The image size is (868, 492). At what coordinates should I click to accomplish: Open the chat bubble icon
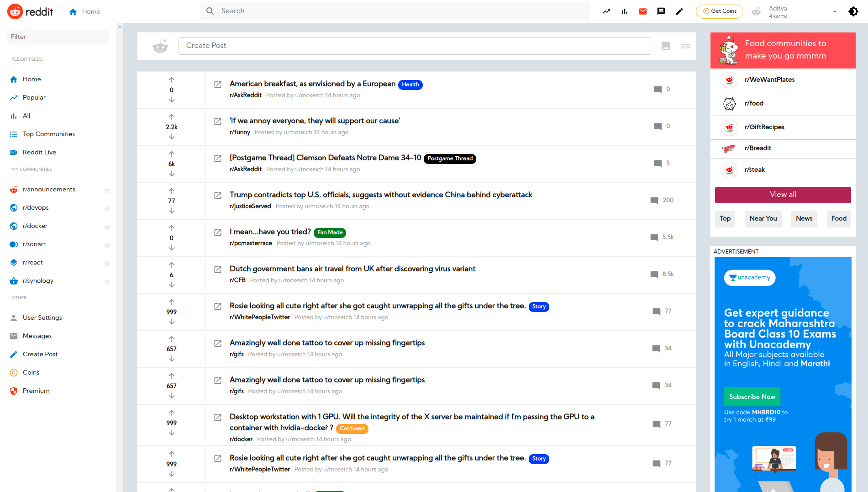click(x=661, y=11)
